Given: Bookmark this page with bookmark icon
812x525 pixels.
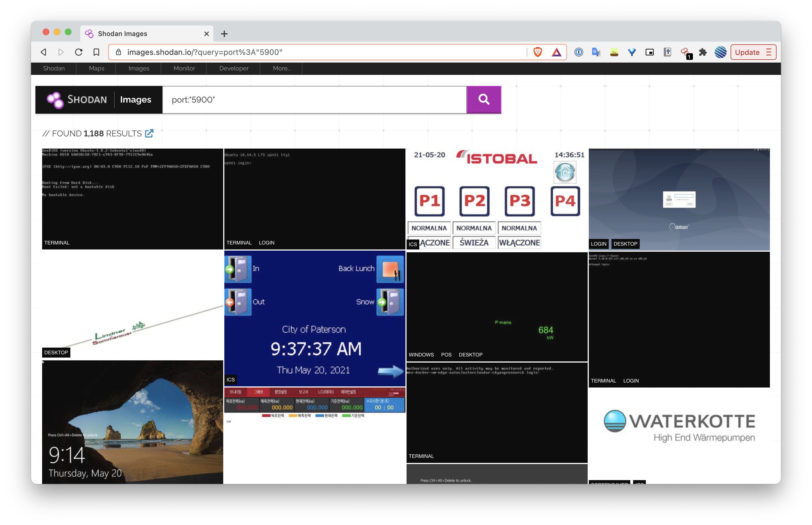Looking at the screenshot, I should (x=96, y=52).
